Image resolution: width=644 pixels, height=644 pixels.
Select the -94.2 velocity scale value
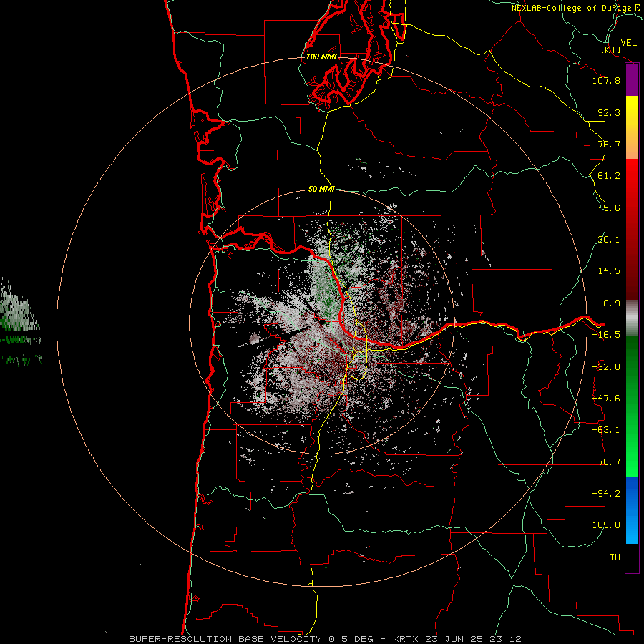[606, 493]
